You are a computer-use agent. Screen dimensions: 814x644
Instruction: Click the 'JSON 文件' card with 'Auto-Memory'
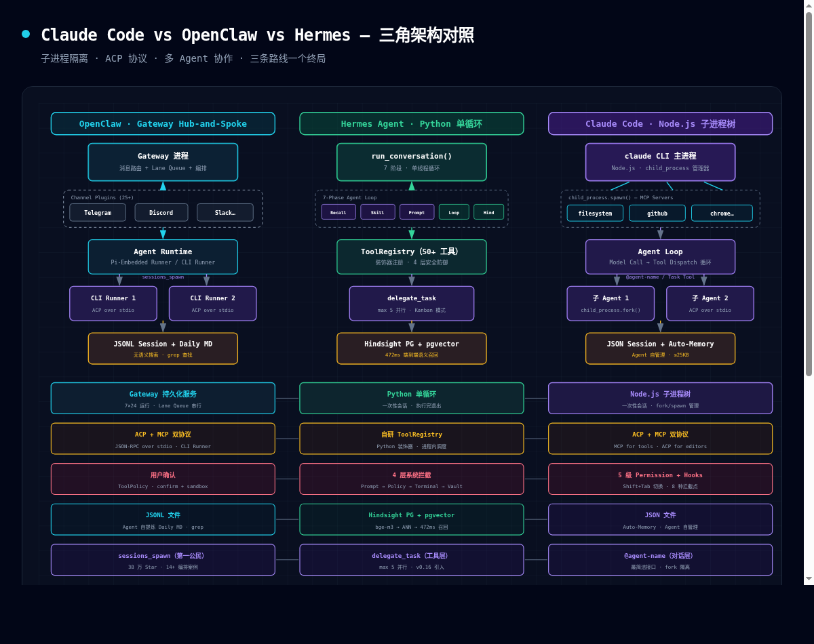click(x=660, y=519)
